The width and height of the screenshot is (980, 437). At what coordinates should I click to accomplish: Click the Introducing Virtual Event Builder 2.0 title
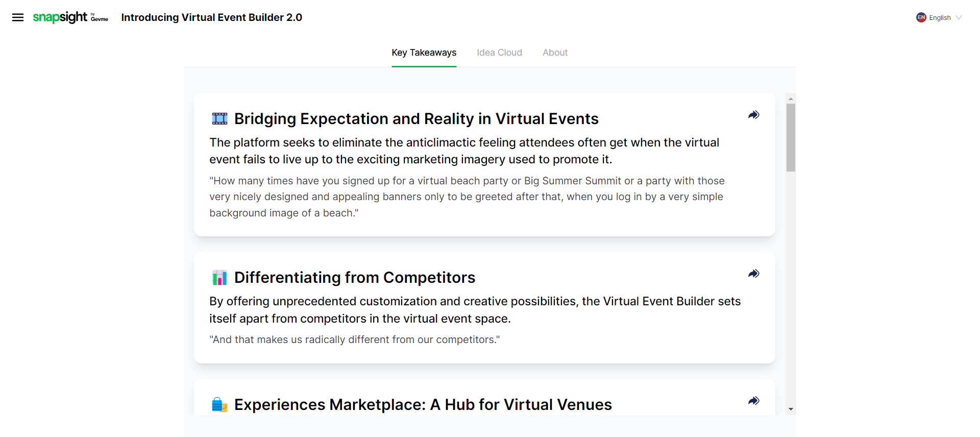(x=211, y=17)
